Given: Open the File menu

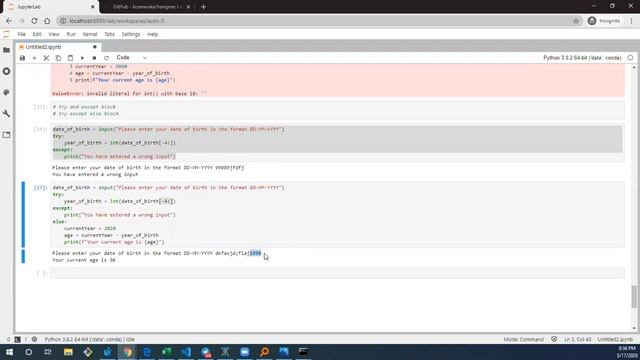Looking at the screenshot, I should click(21, 34).
